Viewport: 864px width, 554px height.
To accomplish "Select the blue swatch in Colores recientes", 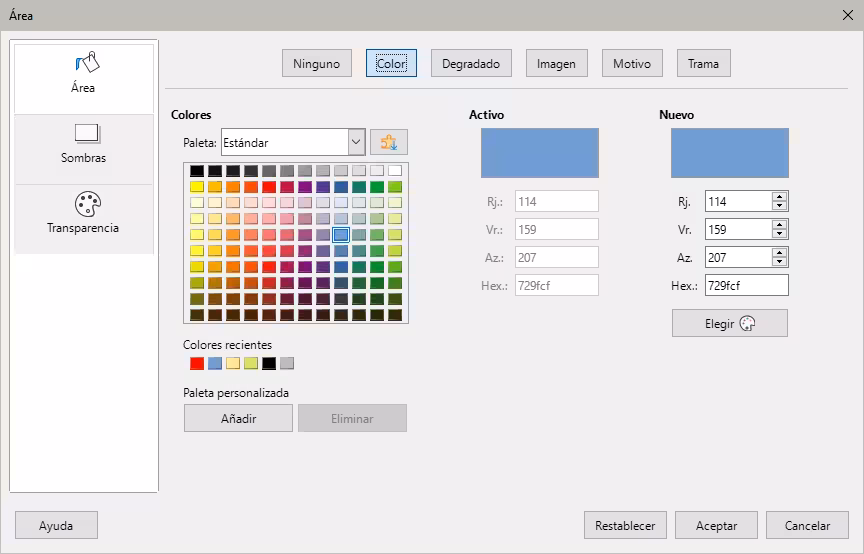I will point(215,363).
